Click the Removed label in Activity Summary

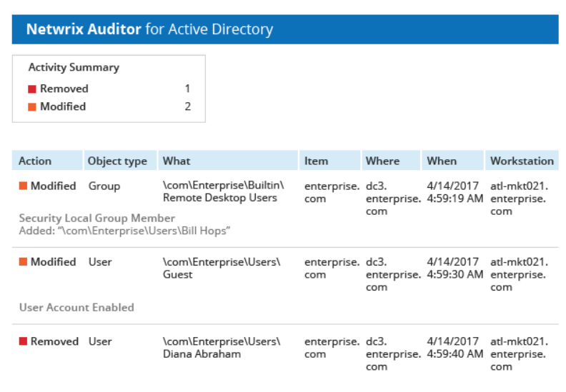64,89
